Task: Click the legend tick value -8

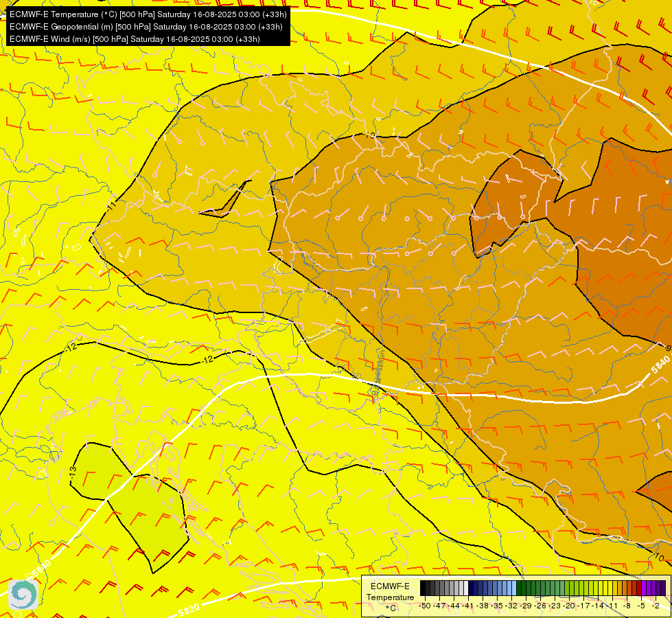Action: (x=627, y=606)
